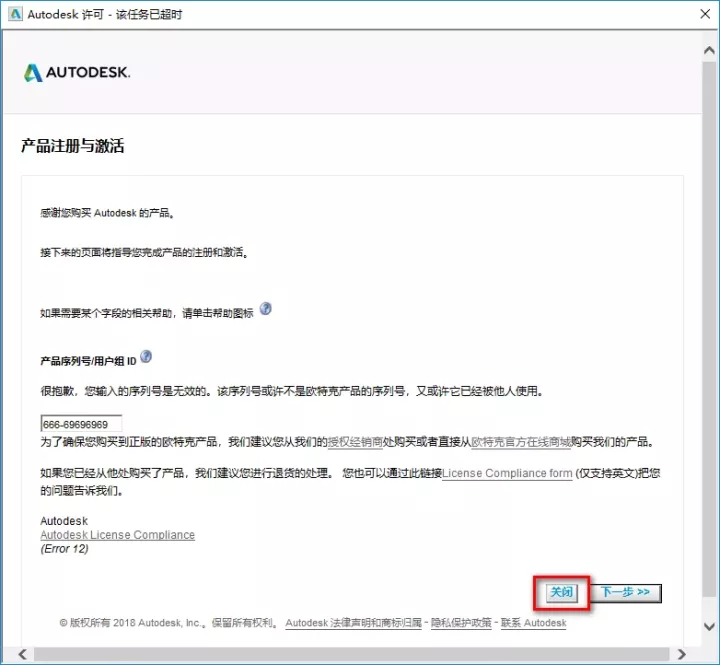Image resolution: width=720 pixels, height=665 pixels.
Task: Click the horizontal scrollbar left arrow
Action: tap(9, 655)
